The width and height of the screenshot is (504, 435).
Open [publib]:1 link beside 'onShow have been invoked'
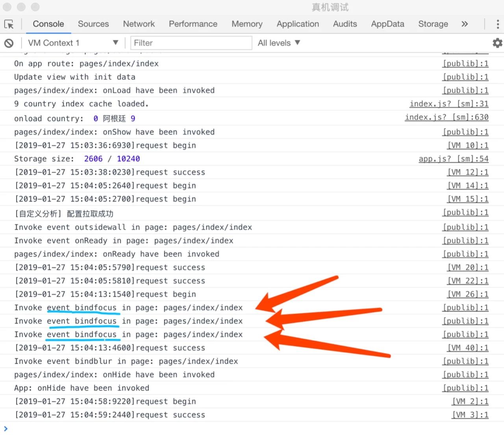[465, 132]
